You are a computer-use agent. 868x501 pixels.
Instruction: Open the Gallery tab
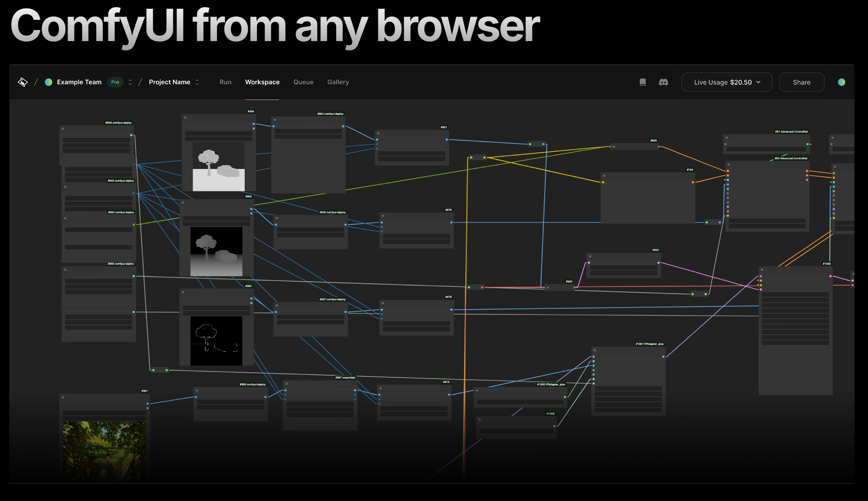(338, 82)
